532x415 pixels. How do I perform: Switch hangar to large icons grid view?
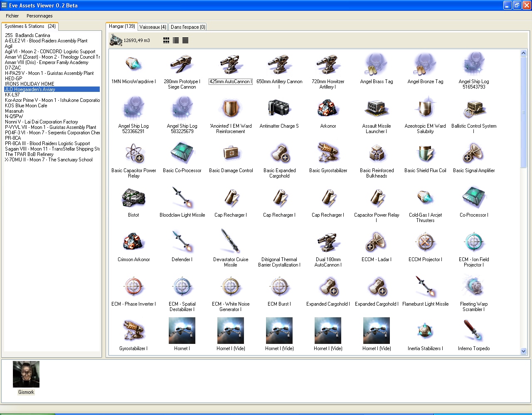[166, 40]
